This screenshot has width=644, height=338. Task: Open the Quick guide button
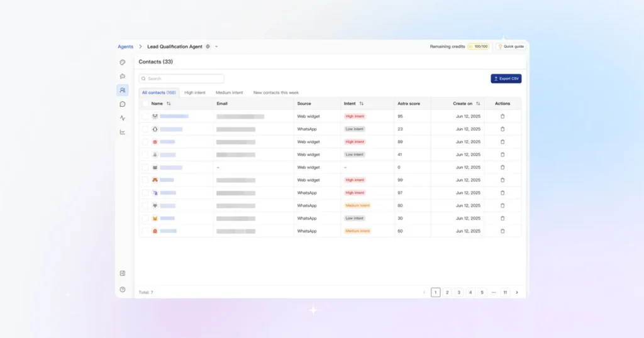511,46
